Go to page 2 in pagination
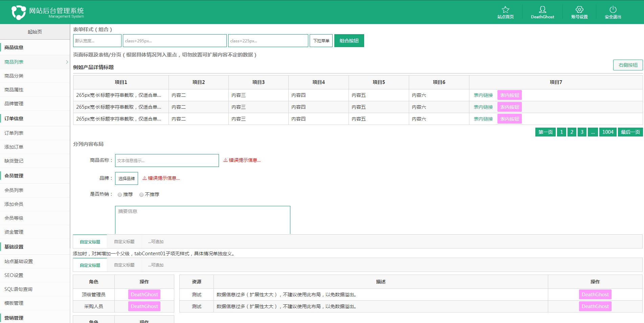This screenshot has height=323, width=644. (x=572, y=132)
